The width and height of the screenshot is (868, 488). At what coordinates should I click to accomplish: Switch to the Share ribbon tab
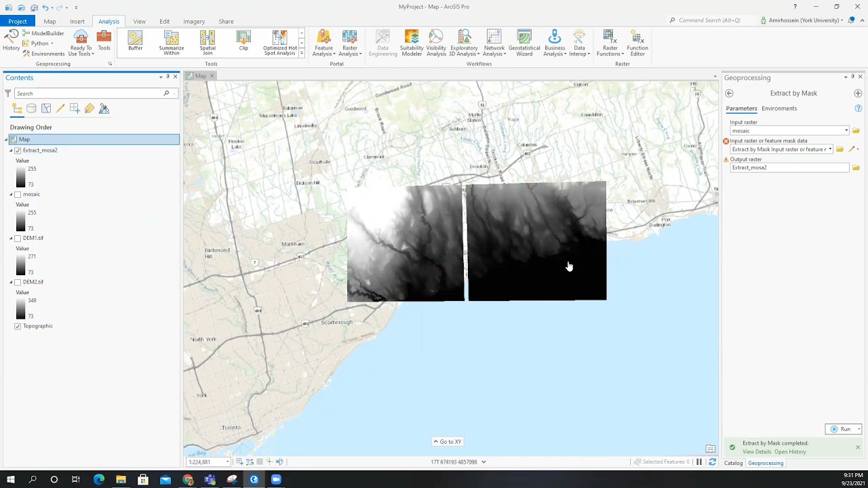point(226,21)
